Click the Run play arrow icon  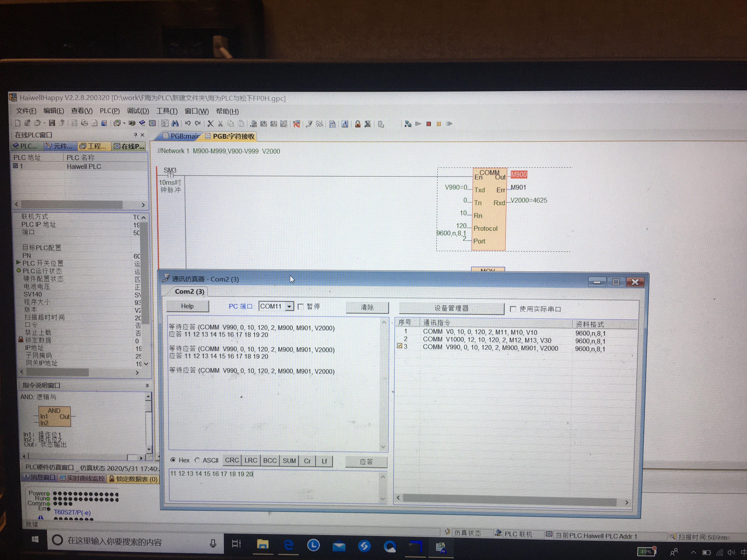[x=418, y=124]
